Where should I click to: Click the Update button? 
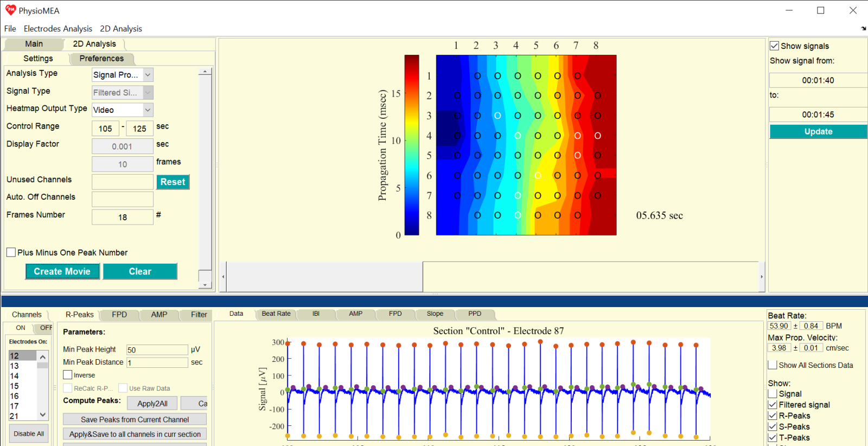click(818, 132)
